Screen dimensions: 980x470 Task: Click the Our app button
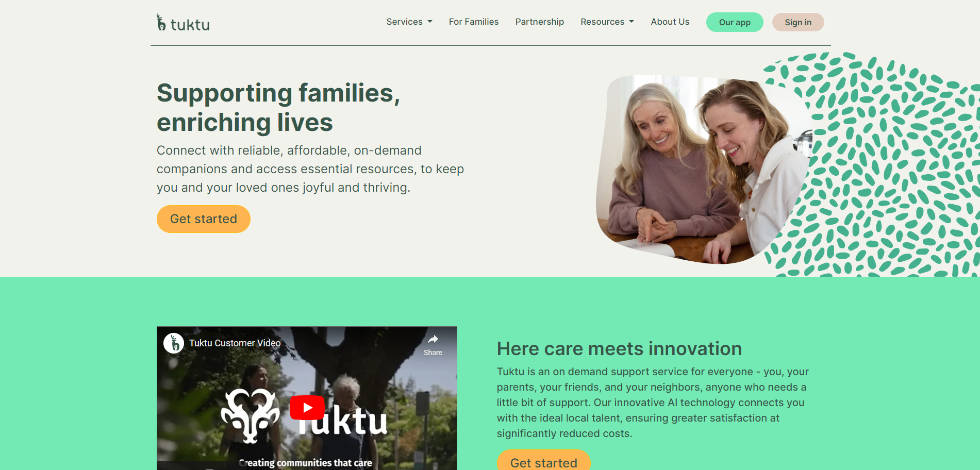pos(735,22)
